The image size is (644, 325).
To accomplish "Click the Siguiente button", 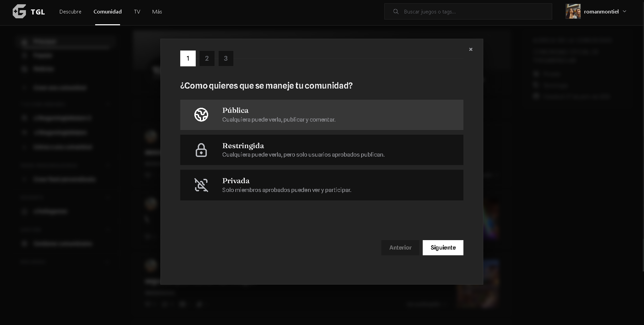I will 443,248.
